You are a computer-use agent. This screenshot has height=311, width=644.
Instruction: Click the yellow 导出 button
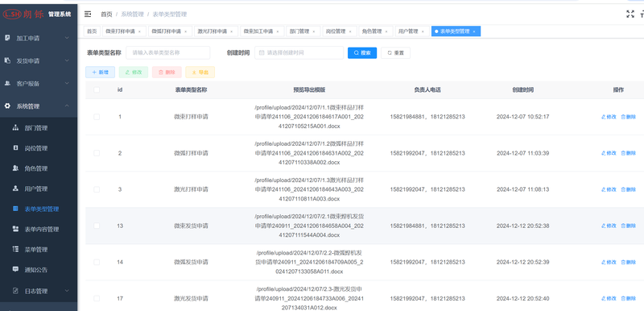[x=200, y=73]
